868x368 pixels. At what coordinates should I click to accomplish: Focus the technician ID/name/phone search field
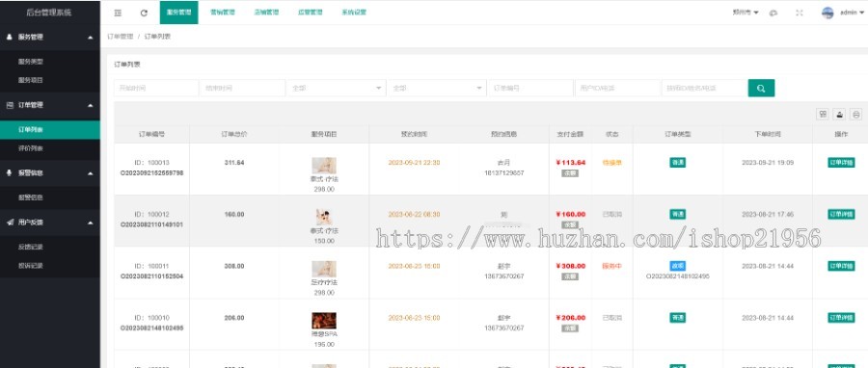tap(705, 88)
